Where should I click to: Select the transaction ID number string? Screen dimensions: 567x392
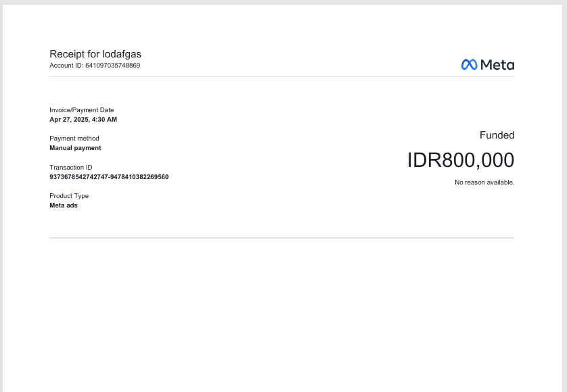109,177
